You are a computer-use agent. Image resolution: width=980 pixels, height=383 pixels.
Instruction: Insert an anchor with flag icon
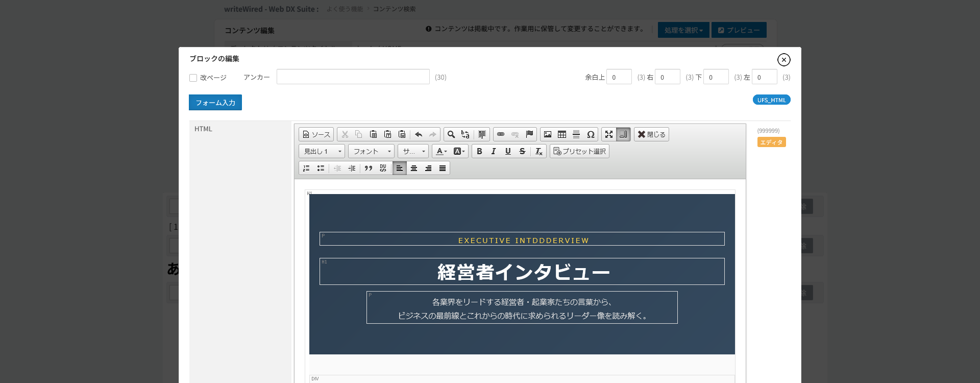coord(529,134)
